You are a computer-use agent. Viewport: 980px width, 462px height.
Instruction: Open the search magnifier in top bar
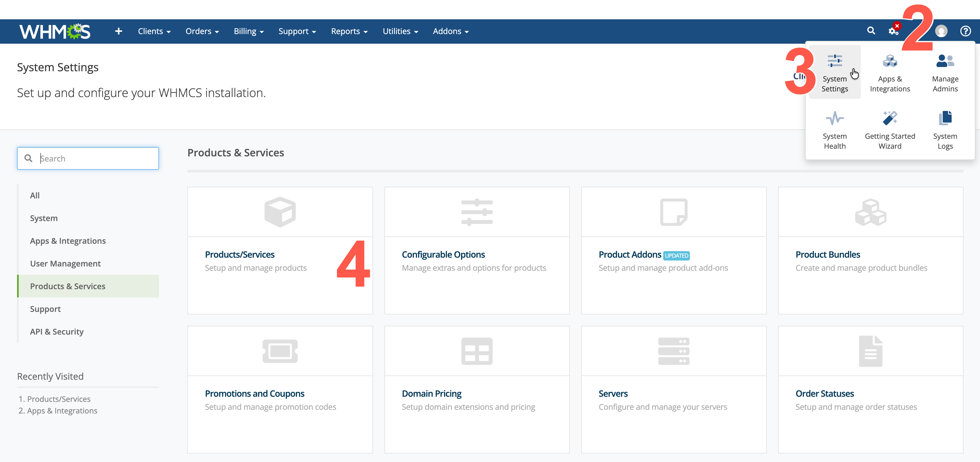[x=871, y=31]
